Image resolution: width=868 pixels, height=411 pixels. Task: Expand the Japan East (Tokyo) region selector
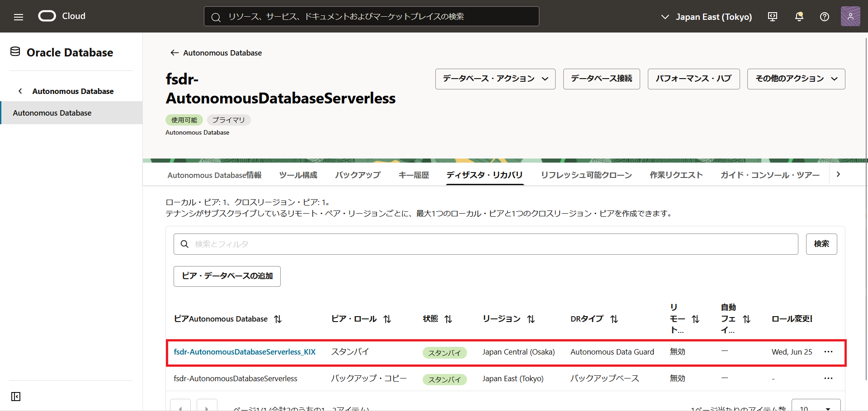coord(706,17)
